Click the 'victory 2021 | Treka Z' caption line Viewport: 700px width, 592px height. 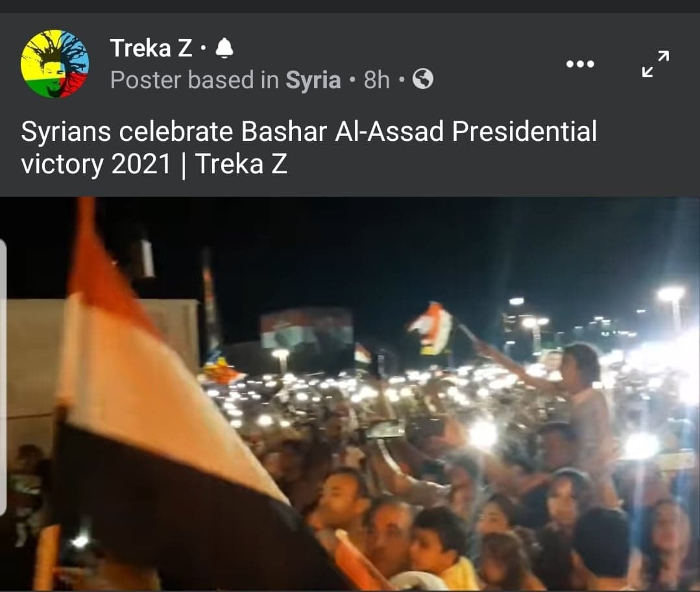tap(154, 164)
